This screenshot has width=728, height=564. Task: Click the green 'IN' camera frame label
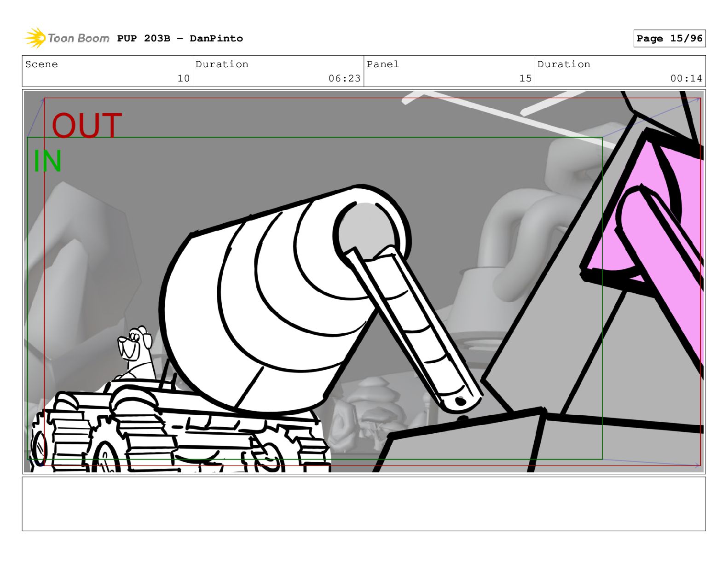(47, 161)
